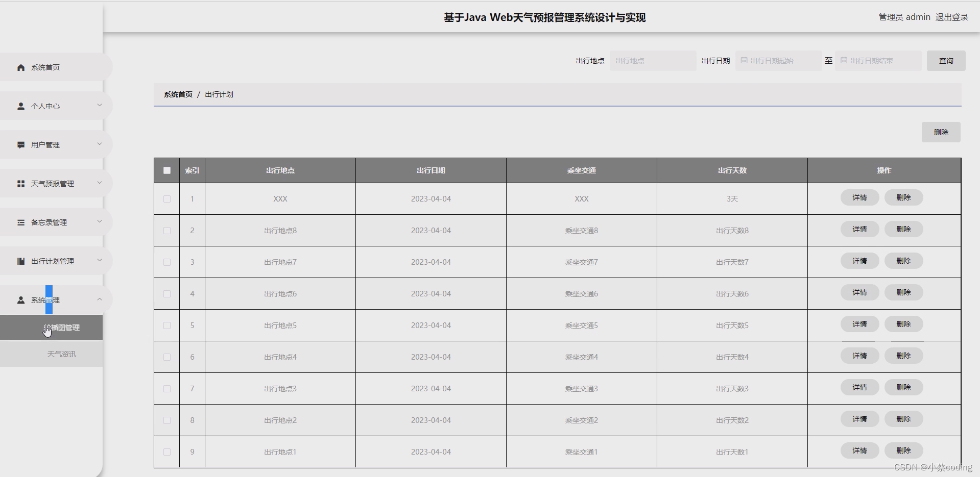
Task: Click the 管理员 admin user label
Action: (904, 17)
